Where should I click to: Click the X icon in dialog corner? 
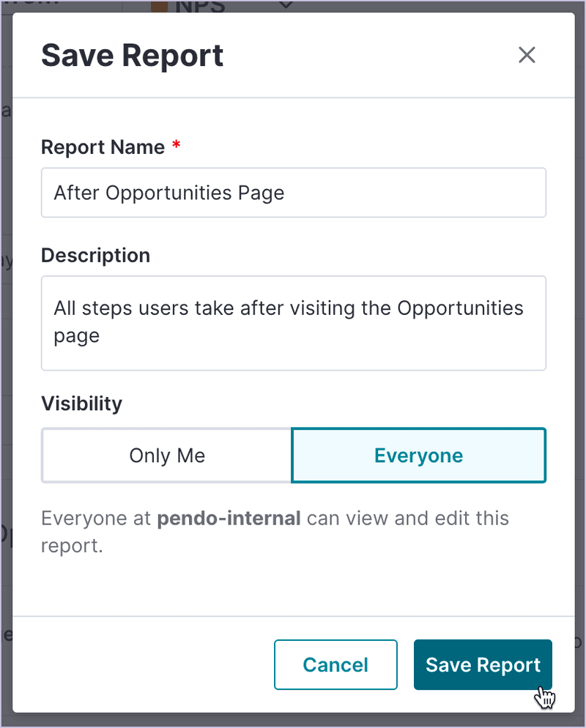pyautogui.click(x=527, y=55)
